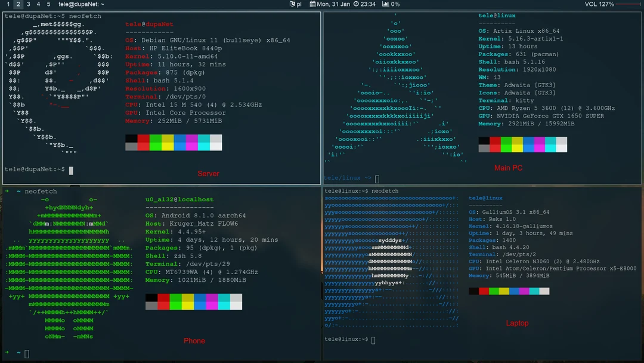
Task: Click the red 'Laptop' label
Action: (x=517, y=323)
